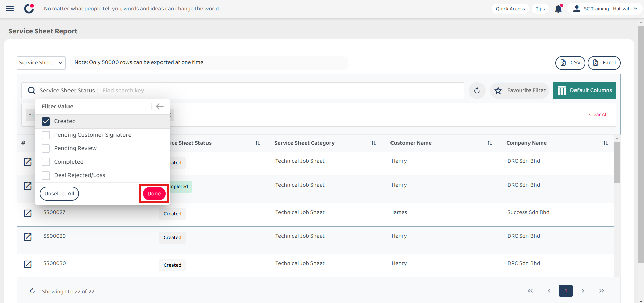Screen dimensions: 644x303
Task: Select page 1 in pagination
Action: point(566,291)
